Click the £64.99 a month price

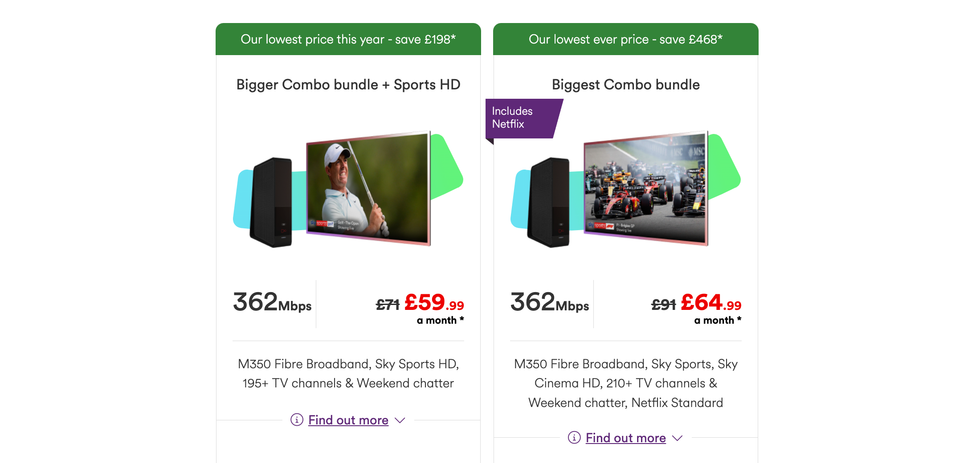click(x=711, y=303)
